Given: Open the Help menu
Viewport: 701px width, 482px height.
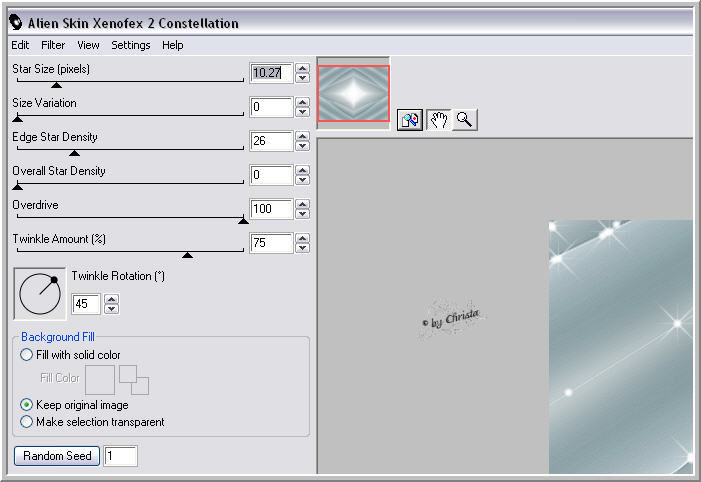Looking at the screenshot, I should [173, 45].
